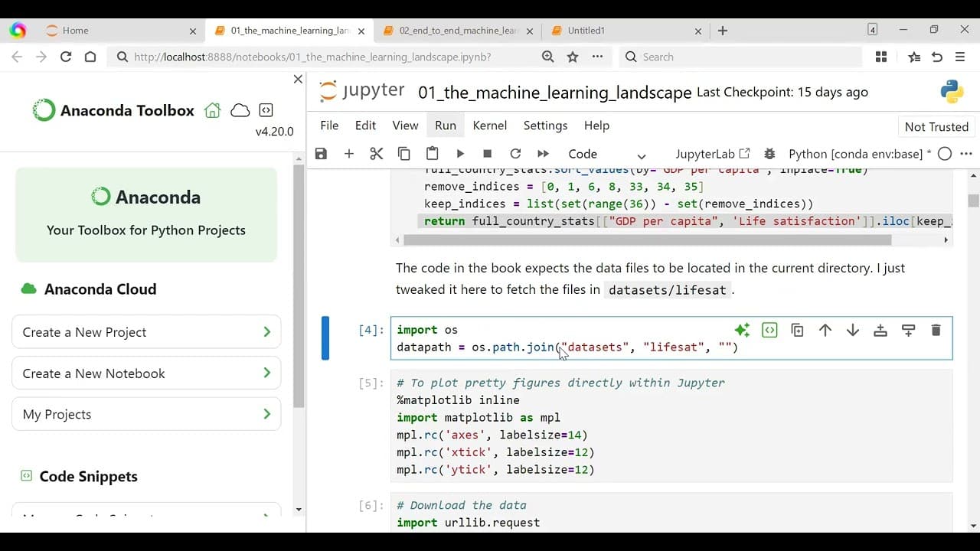980x551 pixels.
Task: Move cell 4 up with arrow icon
Action: click(x=825, y=330)
